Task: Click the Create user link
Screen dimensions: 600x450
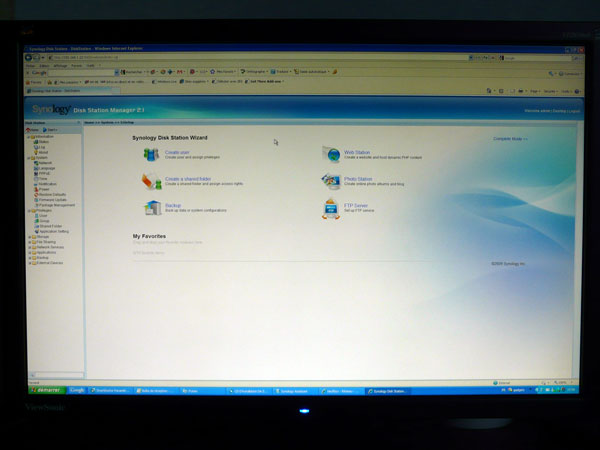Action: (x=177, y=152)
